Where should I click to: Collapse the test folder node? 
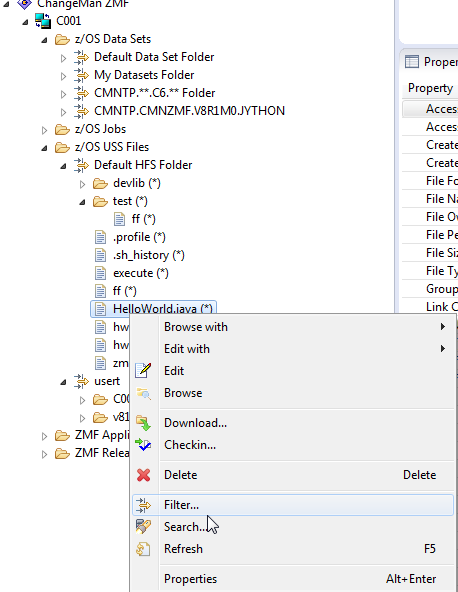(82, 202)
